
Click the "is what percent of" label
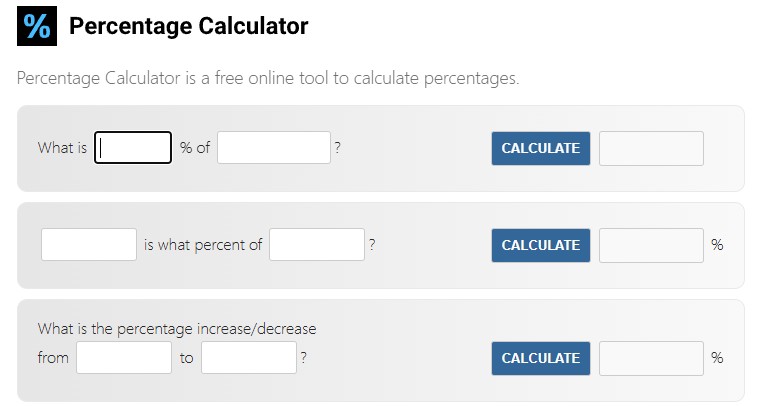(x=203, y=245)
